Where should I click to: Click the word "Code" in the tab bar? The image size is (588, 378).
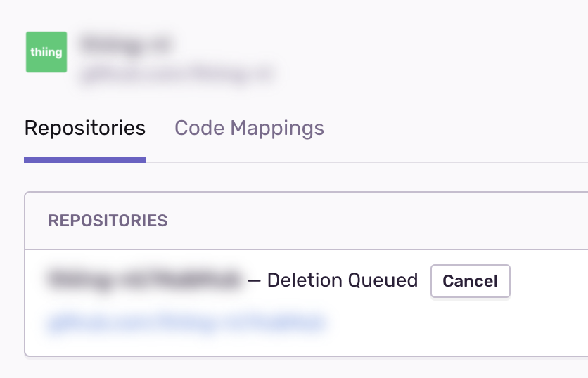click(x=199, y=128)
